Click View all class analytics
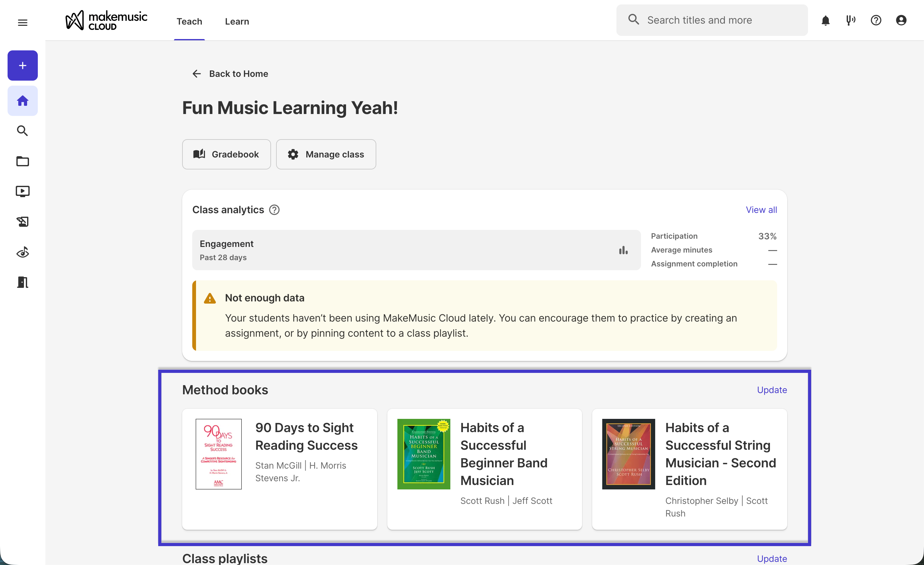This screenshot has width=924, height=565. click(x=761, y=210)
